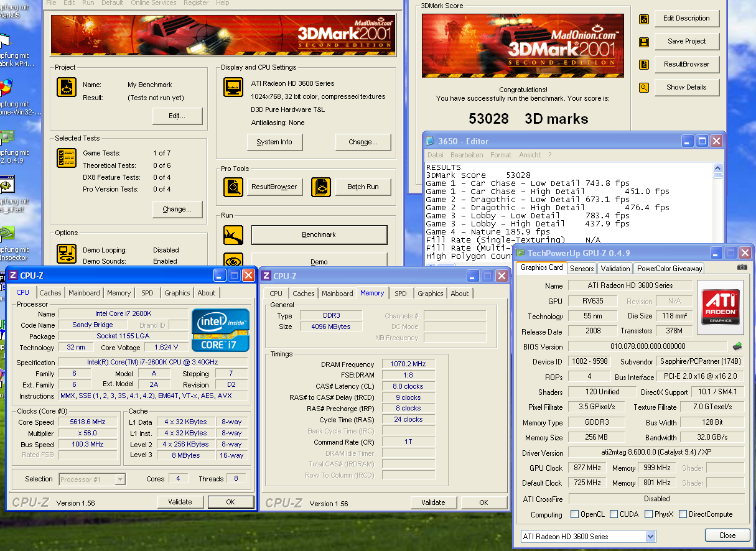Click the Intel Core i7 logo in CPU-Z
756x551 pixels.
221,330
